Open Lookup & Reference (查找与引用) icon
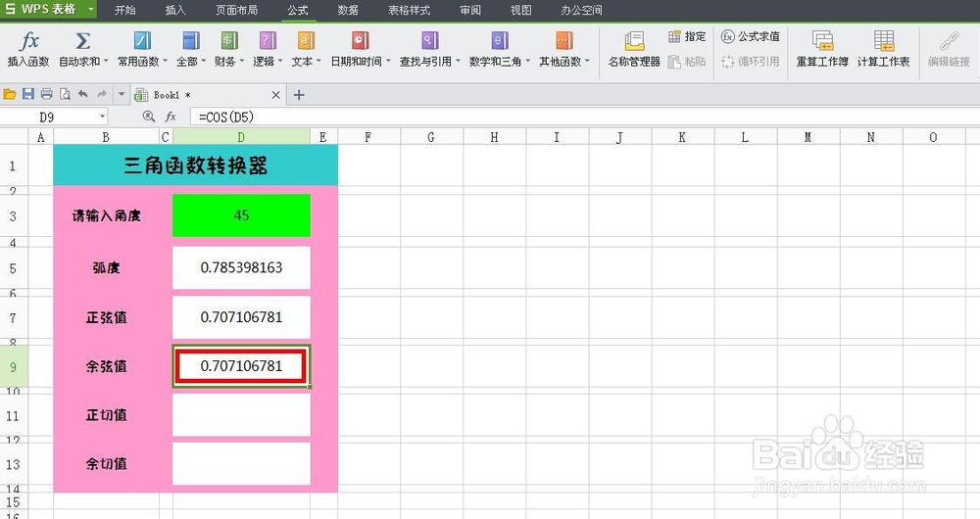This screenshot has width=980, height=519. [x=429, y=41]
